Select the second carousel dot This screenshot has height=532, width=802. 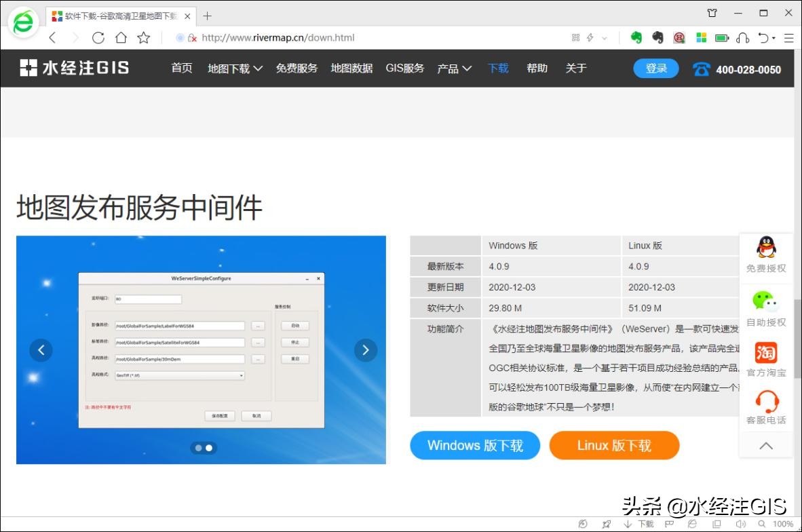pyautogui.click(x=209, y=448)
